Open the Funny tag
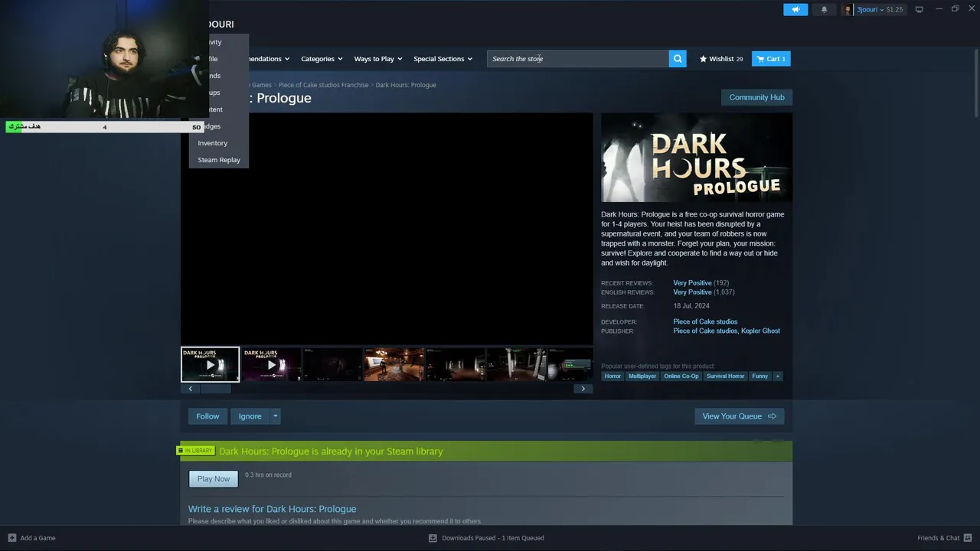Image resolution: width=980 pixels, height=551 pixels. coord(759,376)
